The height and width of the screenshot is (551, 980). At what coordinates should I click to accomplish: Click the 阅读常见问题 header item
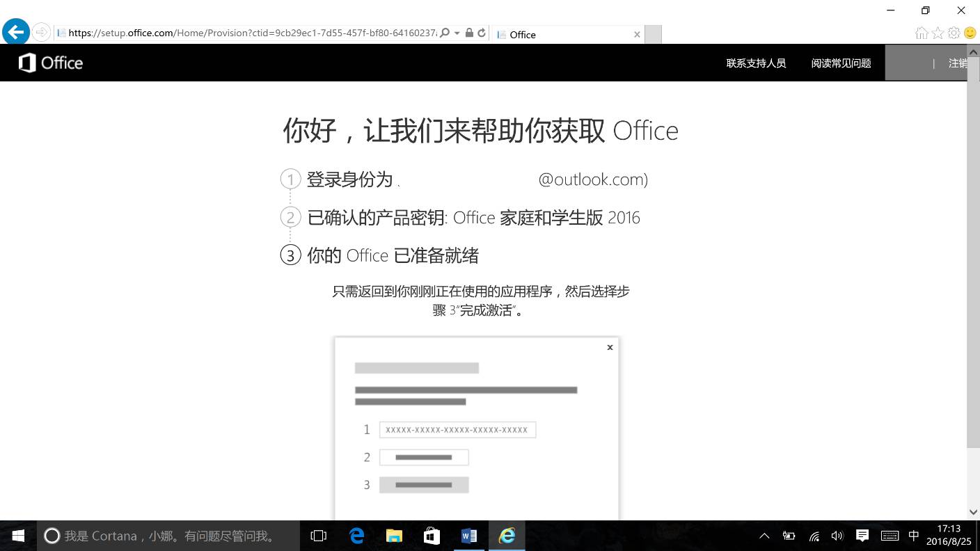pos(840,63)
